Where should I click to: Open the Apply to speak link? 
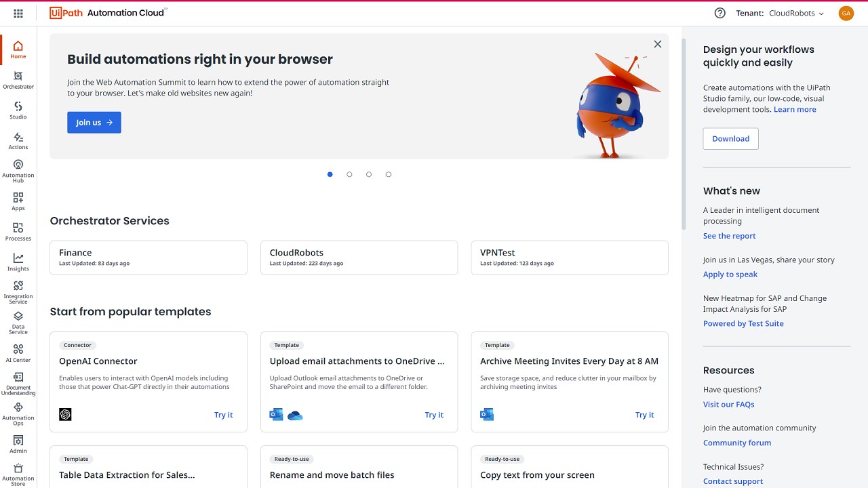pyautogui.click(x=730, y=274)
